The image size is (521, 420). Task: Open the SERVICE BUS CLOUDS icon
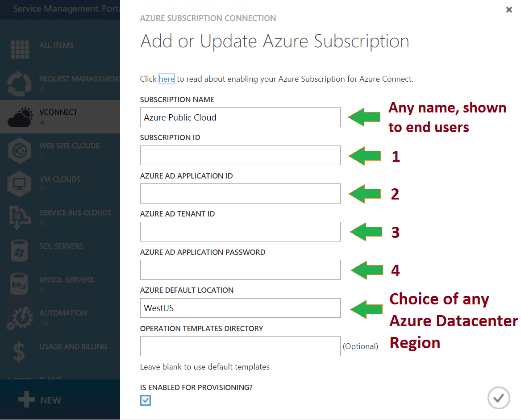tap(20, 217)
